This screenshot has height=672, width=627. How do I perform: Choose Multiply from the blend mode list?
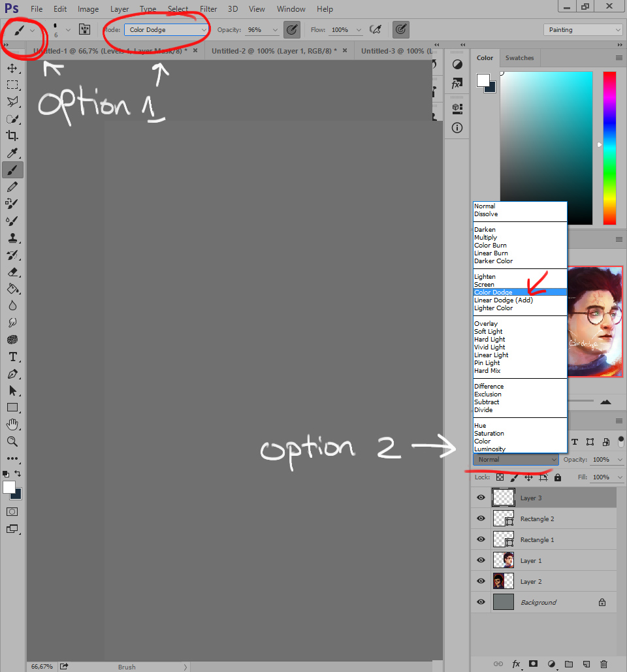(485, 238)
